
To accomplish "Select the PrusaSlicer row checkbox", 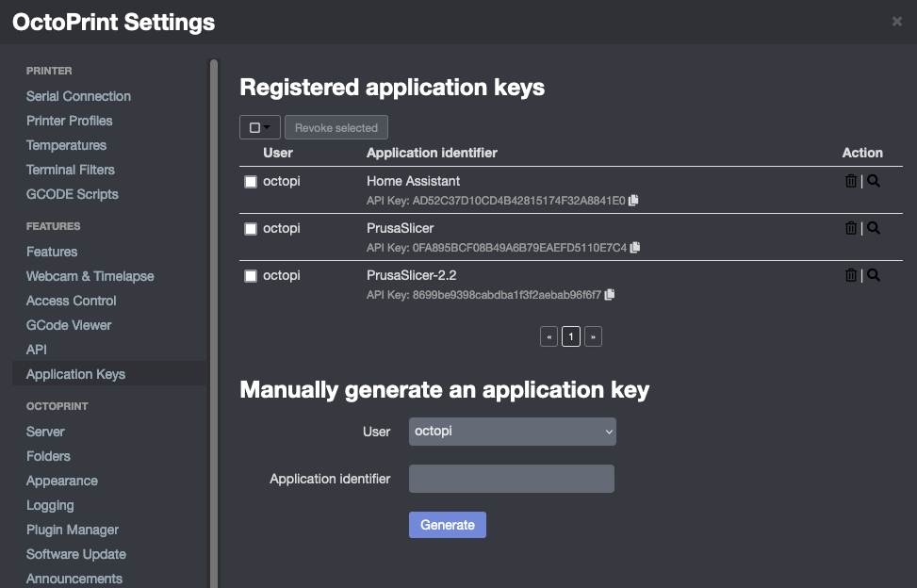I will [251, 229].
